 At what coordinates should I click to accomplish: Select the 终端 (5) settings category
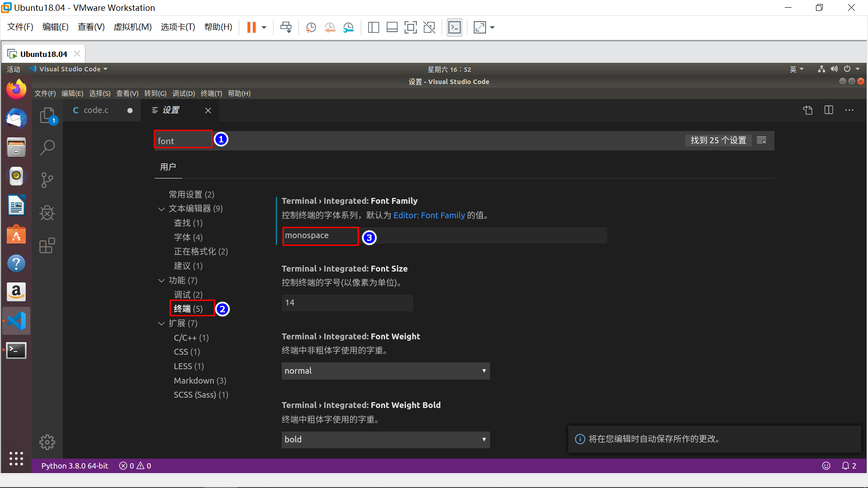(x=188, y=309)
